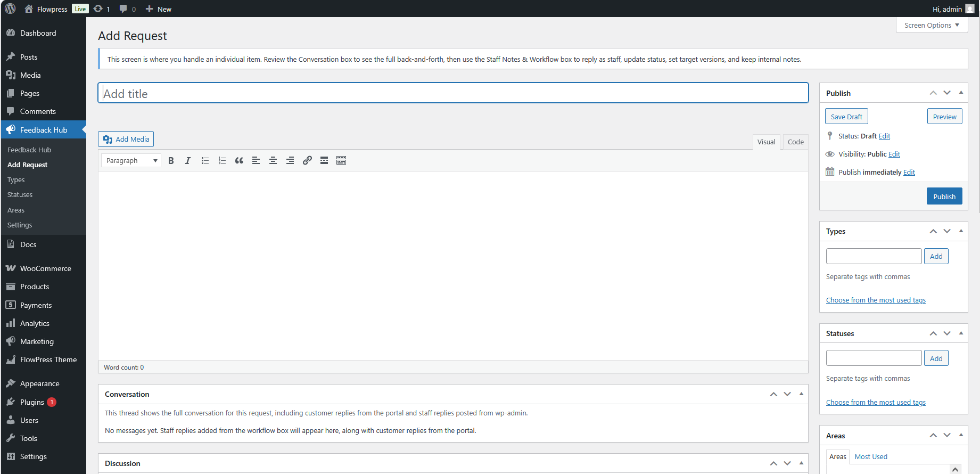Collapse the Types panel
980x474 pixels.
[x=961, y=231]
